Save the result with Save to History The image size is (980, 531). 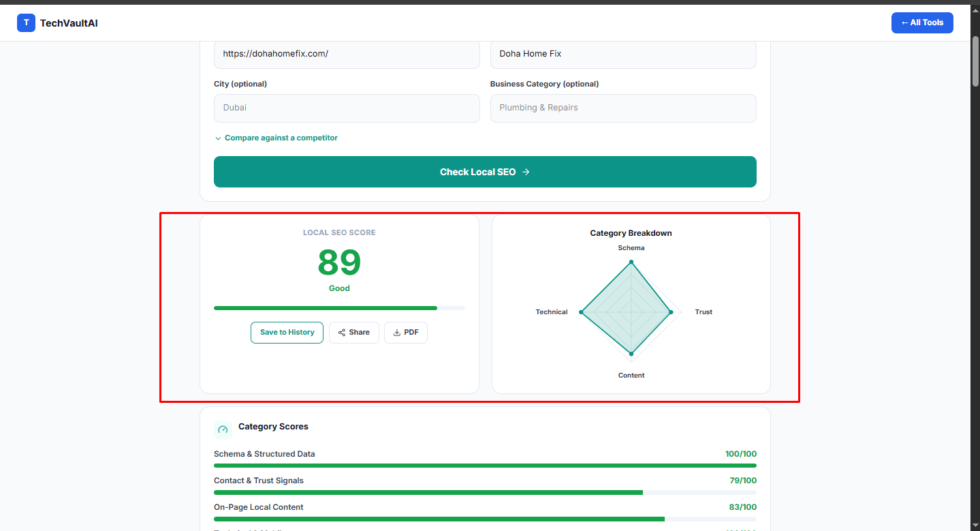click(287, 333)
